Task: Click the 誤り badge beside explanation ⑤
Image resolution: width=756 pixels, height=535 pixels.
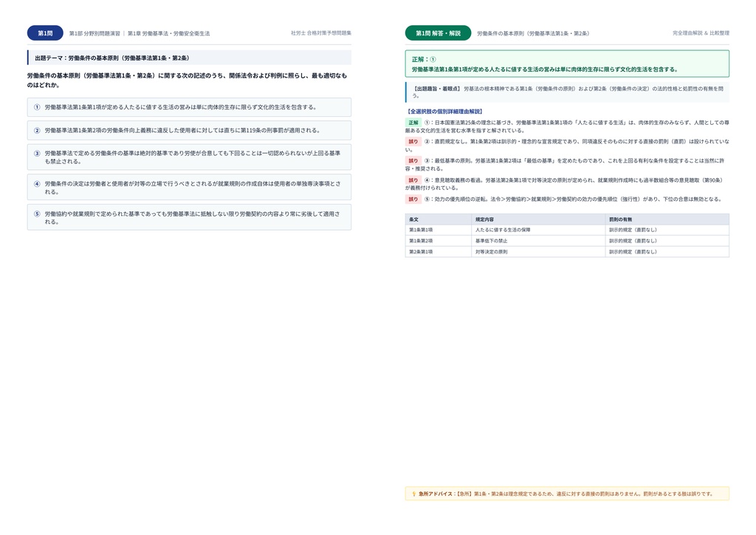Action: [413, 199]
